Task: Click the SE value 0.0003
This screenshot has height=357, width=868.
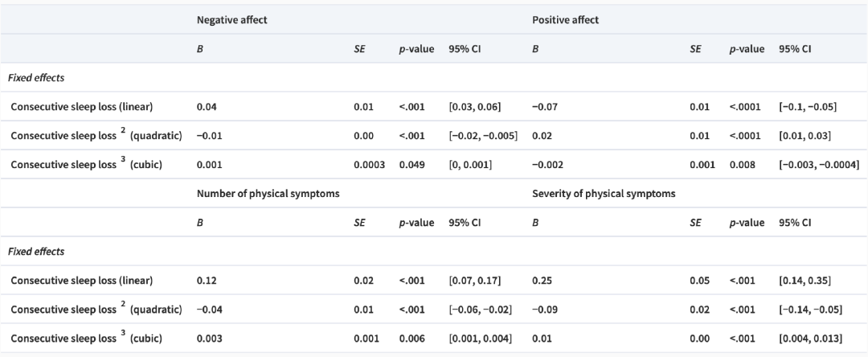Action: [x=370, y=164]
